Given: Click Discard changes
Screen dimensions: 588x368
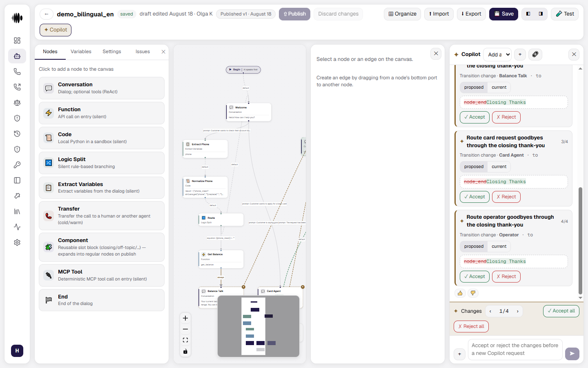Looking at the screenshot, I should pos(338,14).
